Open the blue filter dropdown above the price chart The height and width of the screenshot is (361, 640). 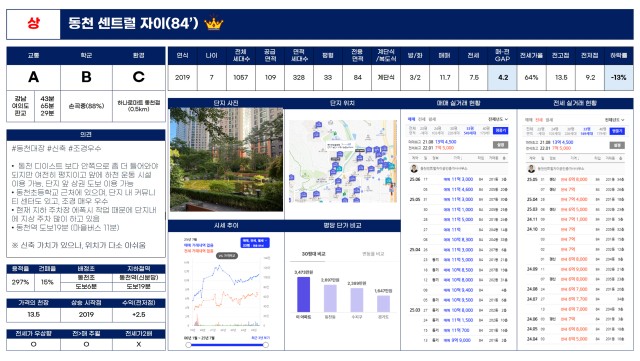255,243
